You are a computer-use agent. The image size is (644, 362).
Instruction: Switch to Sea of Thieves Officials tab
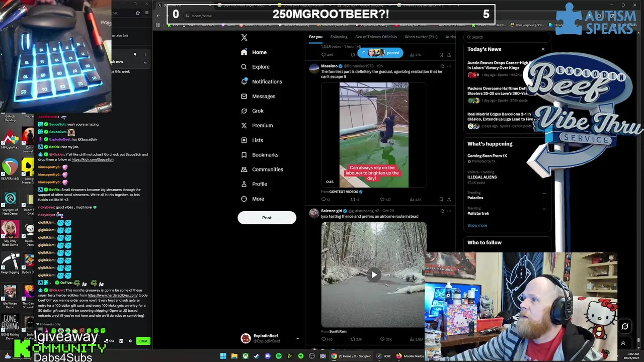tap(376, 37)
